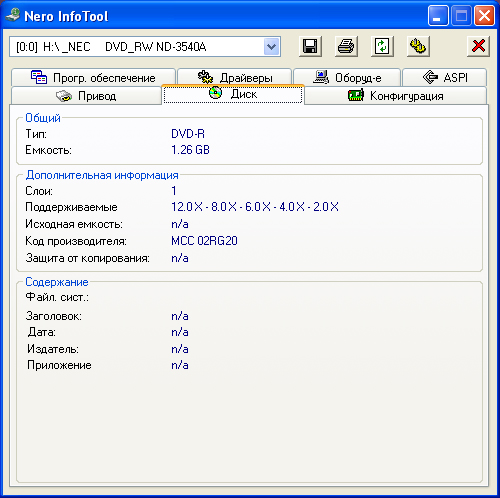Click the Слои value 1

[x=174, y=191]
